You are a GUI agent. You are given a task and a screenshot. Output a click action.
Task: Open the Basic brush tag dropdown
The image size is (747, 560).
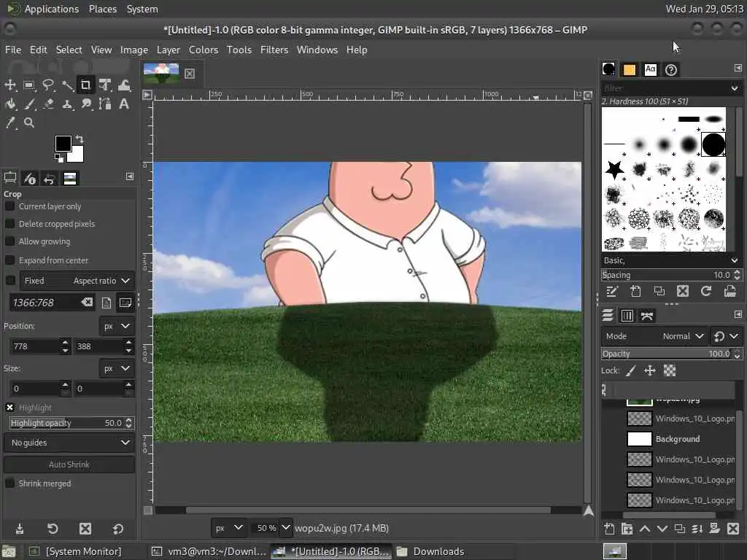(734, 260)
